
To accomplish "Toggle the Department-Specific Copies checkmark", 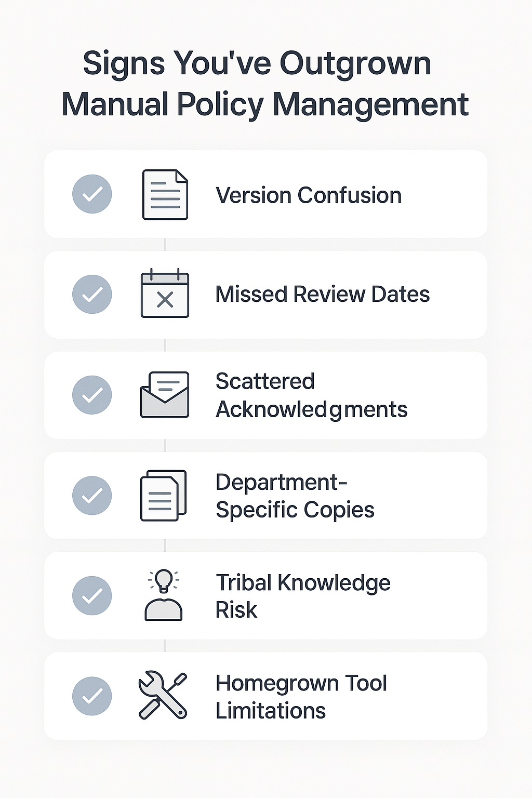I will (x=92, y=496).
